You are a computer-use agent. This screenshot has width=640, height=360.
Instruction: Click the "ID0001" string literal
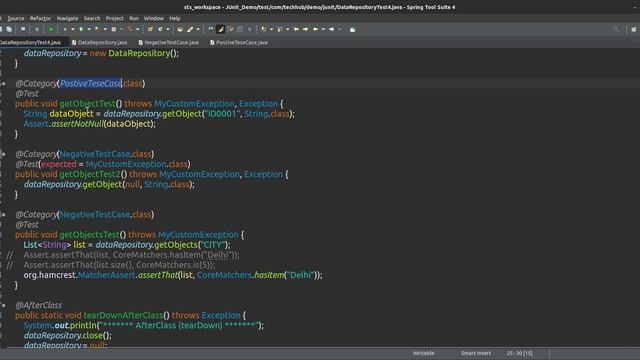222,113
